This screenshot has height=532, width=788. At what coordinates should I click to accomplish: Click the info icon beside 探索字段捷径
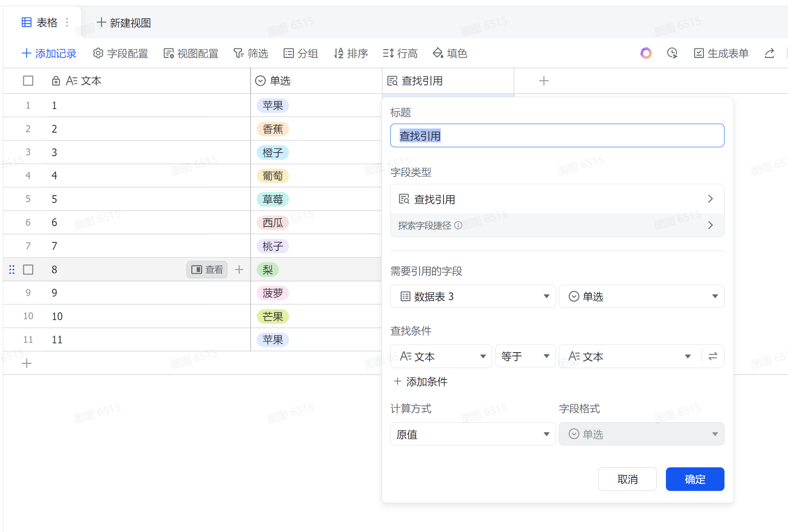[x=458, y=225]
